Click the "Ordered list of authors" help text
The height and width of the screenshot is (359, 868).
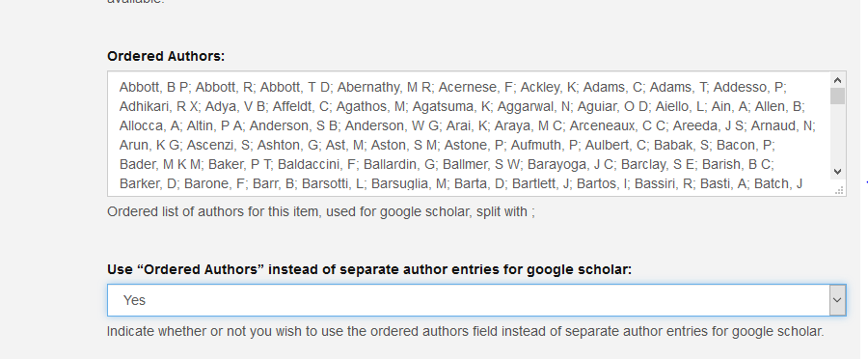[x=321, y=211]
